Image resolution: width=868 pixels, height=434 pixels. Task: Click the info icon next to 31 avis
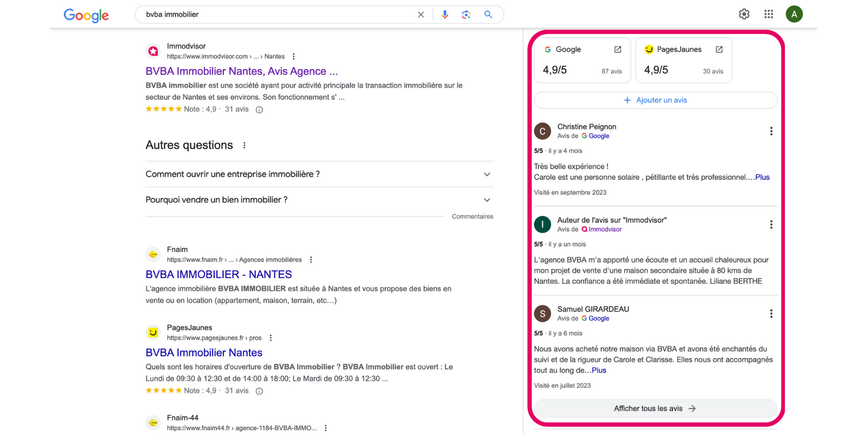[x=259, y=110]
